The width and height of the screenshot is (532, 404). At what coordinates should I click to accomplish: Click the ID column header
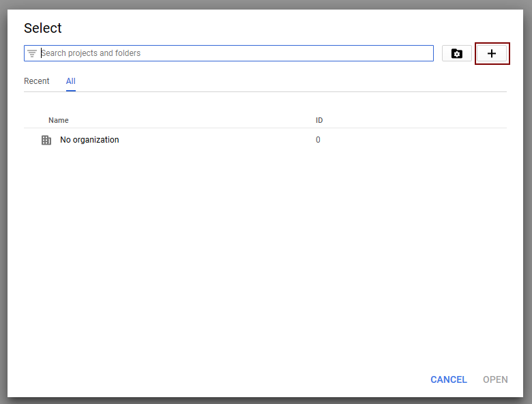coord(319,120)
